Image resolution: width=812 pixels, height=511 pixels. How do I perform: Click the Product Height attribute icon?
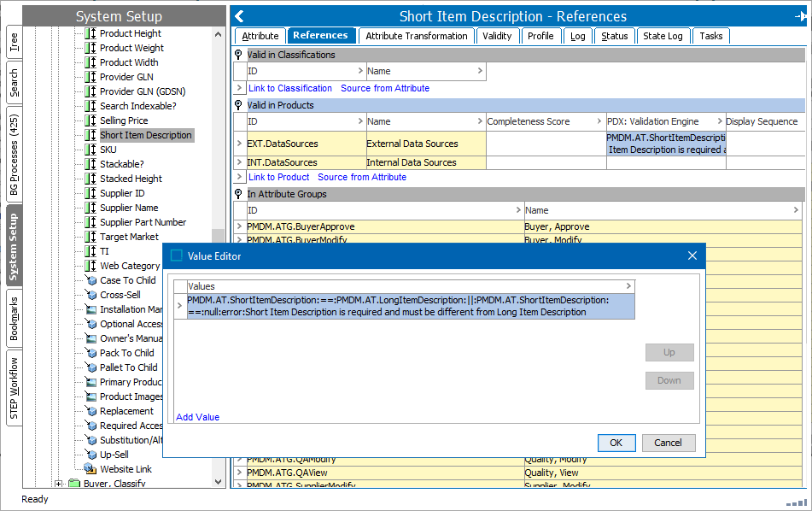click(x=91, y=33)
